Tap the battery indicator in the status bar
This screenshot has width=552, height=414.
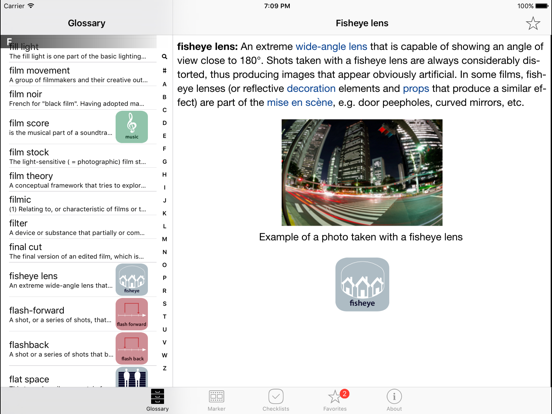[541, 6]
